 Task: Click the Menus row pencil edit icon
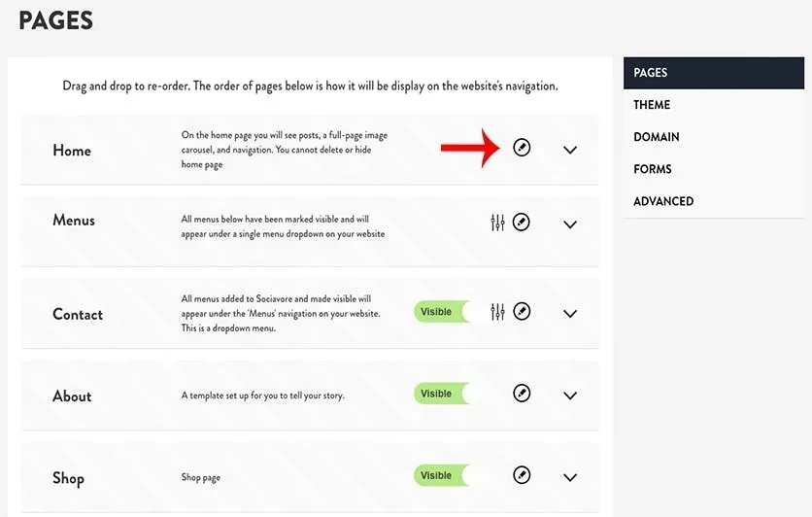point(521,223)
